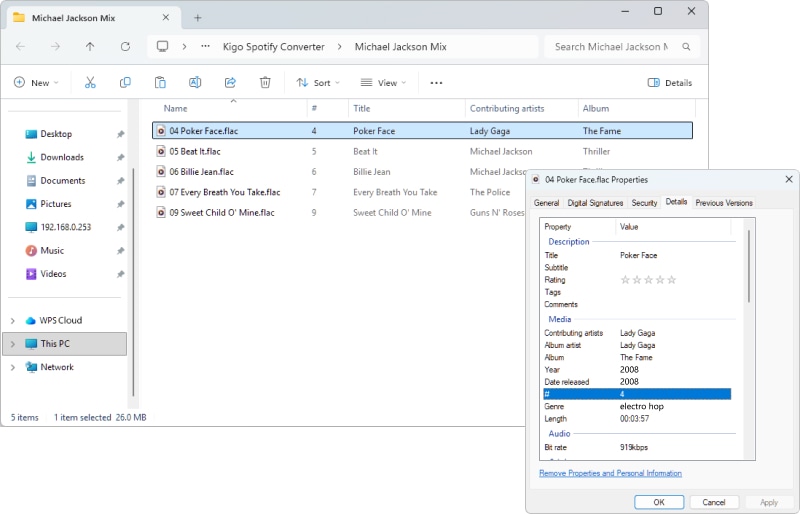This screenshot has height=514, width=800.
Task: Click the pin icon next to Downloads
Action: point(120,158)
